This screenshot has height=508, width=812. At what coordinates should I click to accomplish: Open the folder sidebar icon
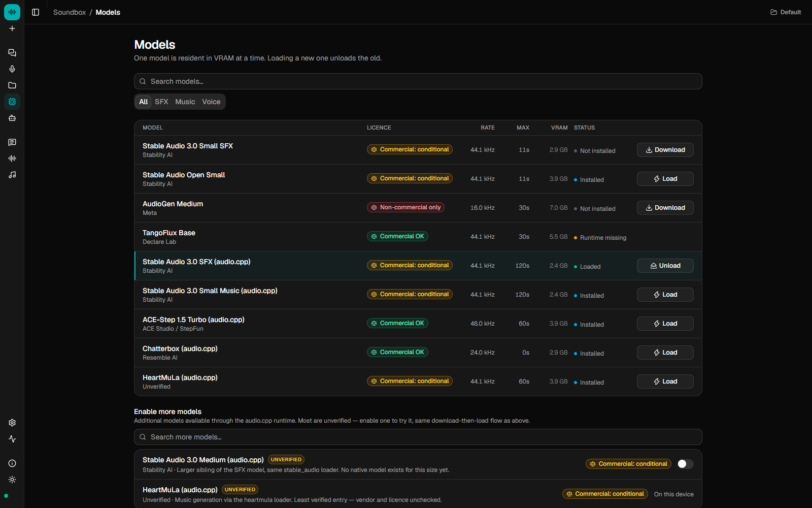click(x=12, y=85)
